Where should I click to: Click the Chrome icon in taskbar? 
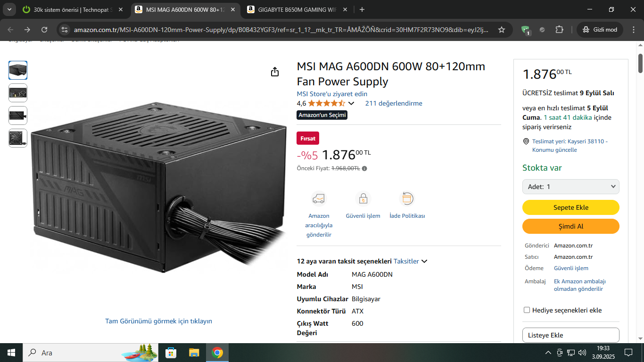coord(217,353)
